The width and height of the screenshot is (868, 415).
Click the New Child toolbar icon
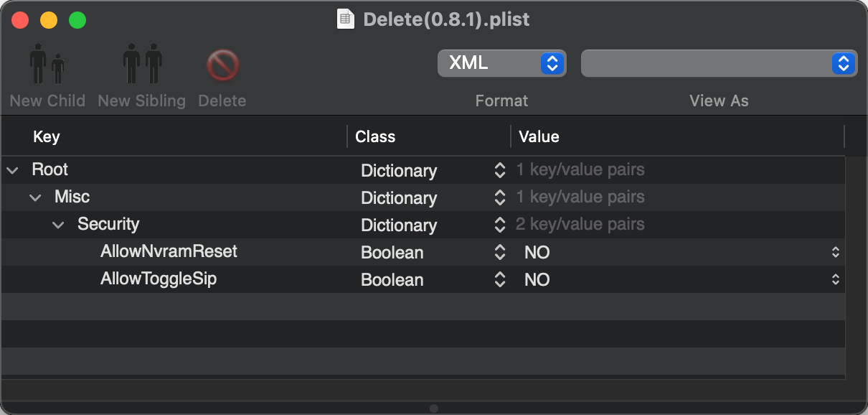(47, 65)
